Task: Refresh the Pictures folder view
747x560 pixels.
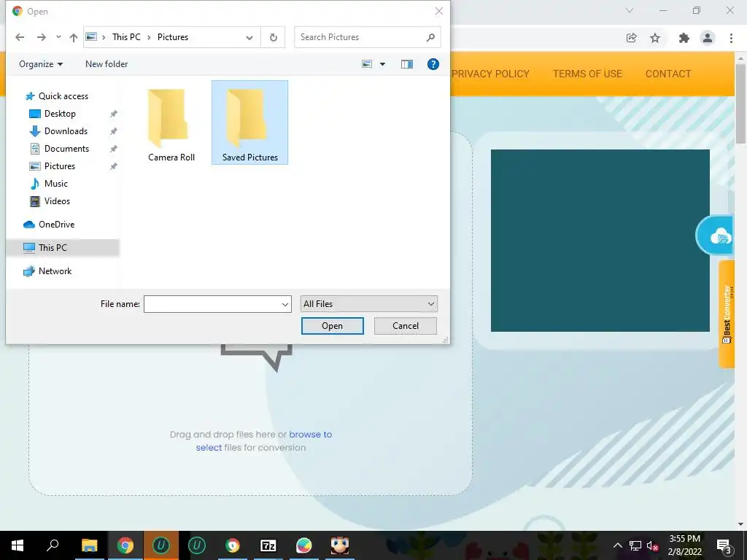Action: pyautogui.click(x=274, y=38)
